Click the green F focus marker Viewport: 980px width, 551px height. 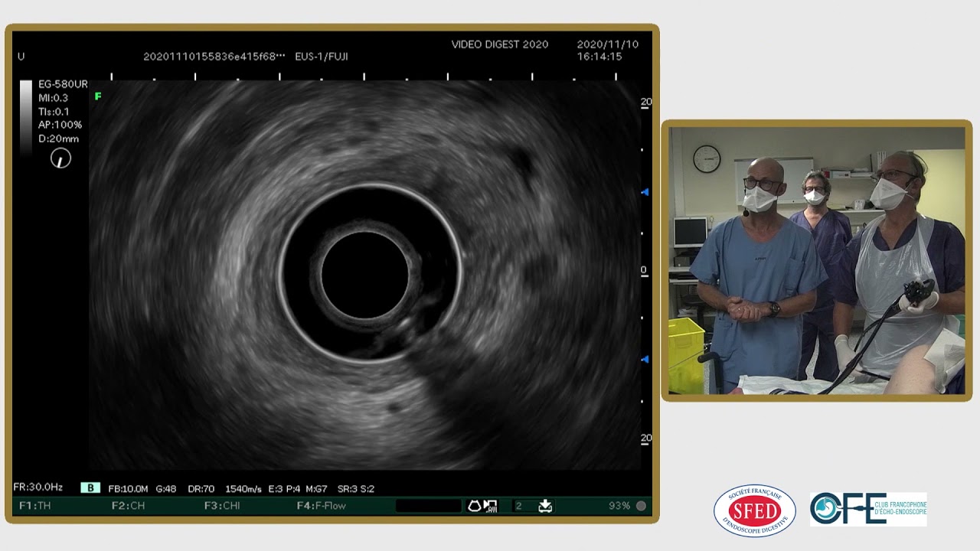click(x=98, y=96)
